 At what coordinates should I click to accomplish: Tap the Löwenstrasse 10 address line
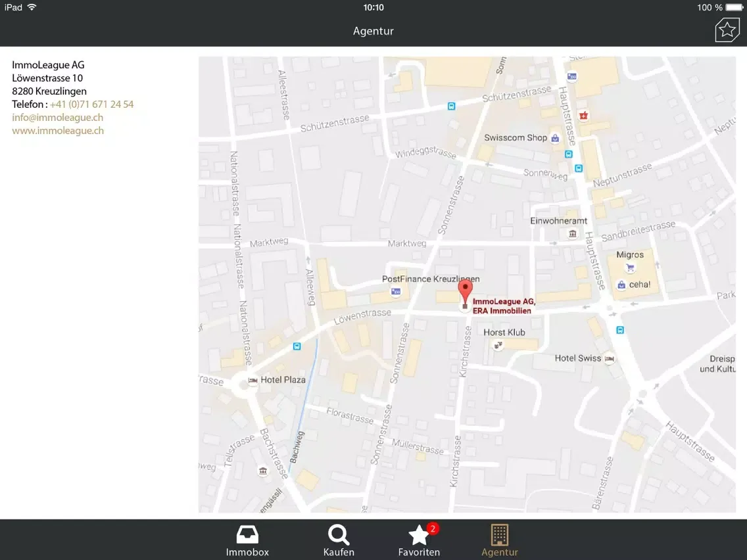[x=47, y=78]
